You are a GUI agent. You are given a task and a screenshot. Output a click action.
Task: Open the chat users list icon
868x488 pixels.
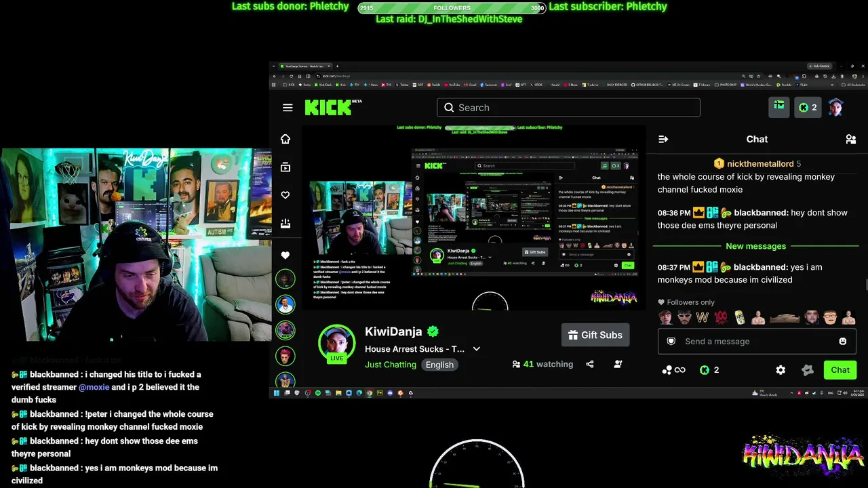[x=850, y=139]
